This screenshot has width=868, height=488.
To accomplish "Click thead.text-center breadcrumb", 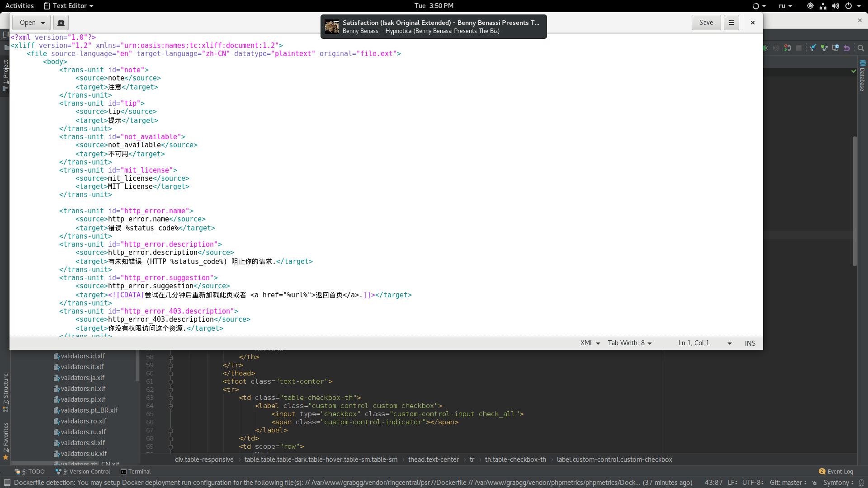I will point(434,460).
